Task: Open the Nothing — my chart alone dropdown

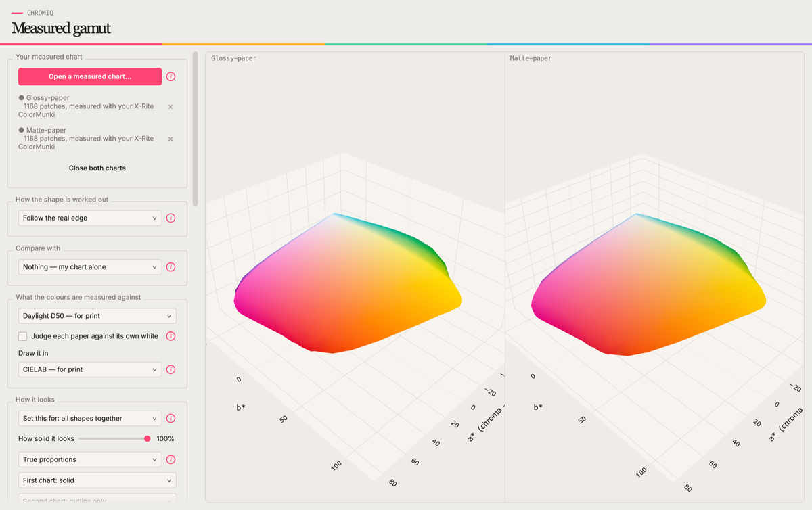Action: [90, 266]
